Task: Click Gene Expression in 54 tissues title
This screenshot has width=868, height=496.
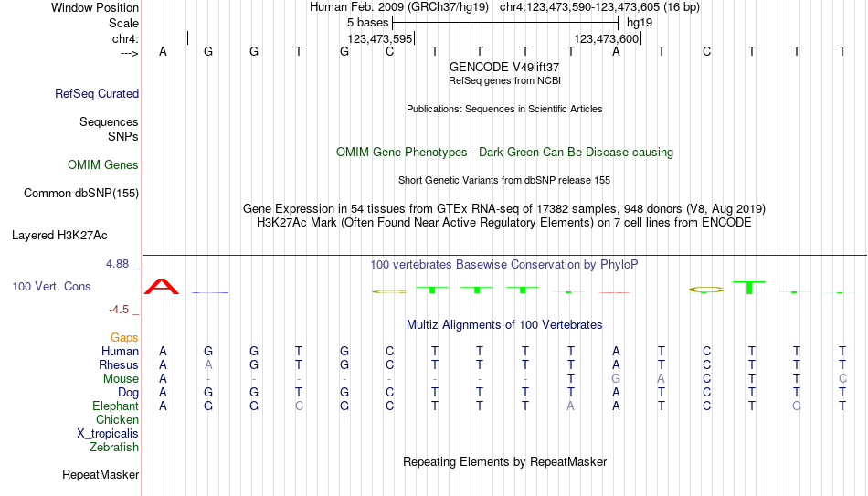Action: click(x=504, y=208)
